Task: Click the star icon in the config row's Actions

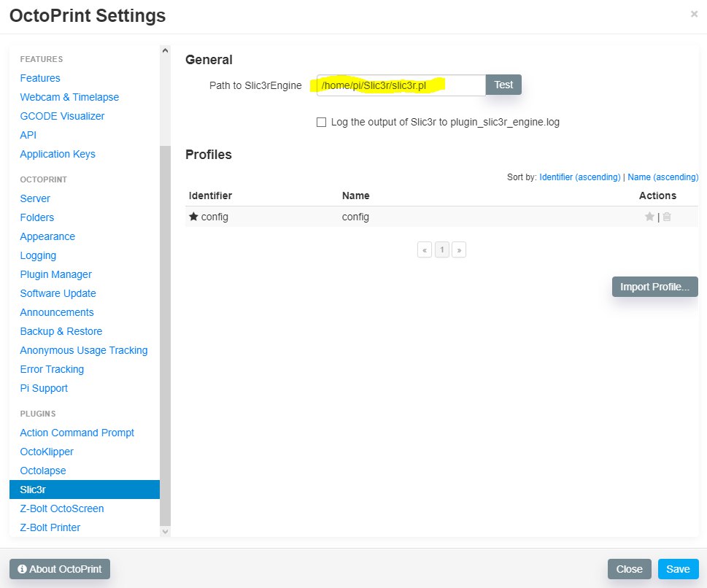Action: pyautogui.click(x=649, y=217)
